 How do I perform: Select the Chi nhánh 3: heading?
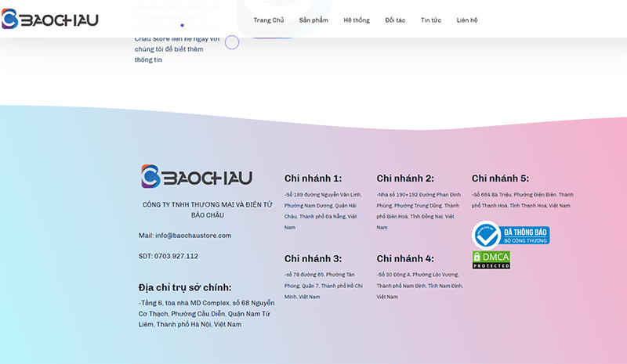pos(313,258)
